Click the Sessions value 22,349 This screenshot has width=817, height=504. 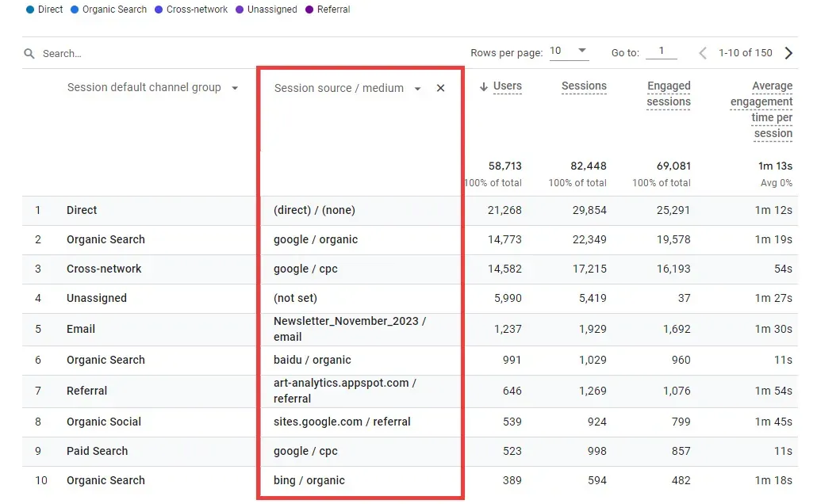point(589,239)
